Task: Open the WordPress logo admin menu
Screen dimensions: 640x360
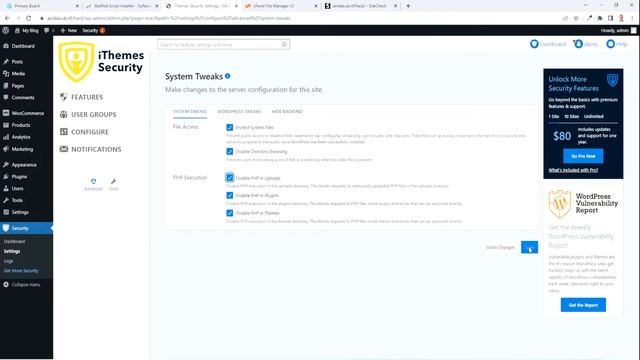Action: pyautogui.click(x=6, y=30)
